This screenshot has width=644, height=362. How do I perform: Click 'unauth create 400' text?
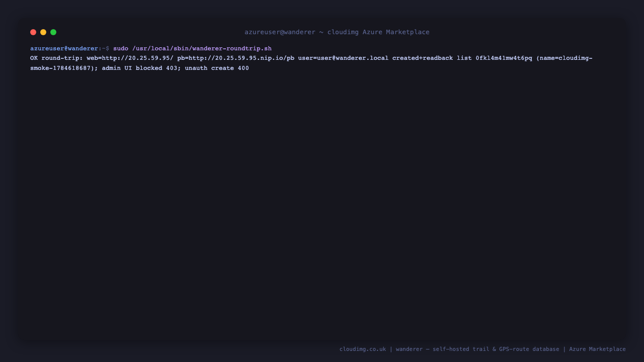[217, 68]
